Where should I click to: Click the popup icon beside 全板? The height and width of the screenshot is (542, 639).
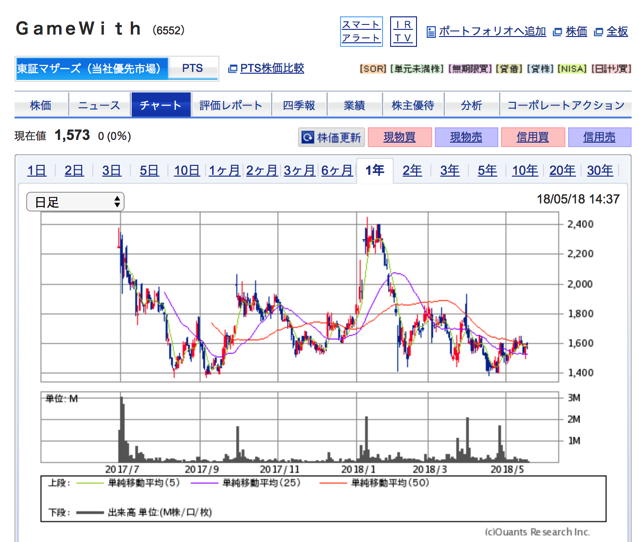(x=598, y=32)
